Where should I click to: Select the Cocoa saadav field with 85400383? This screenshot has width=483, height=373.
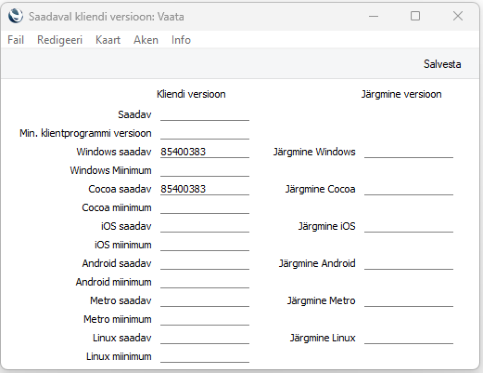click(x=205, y=189)
